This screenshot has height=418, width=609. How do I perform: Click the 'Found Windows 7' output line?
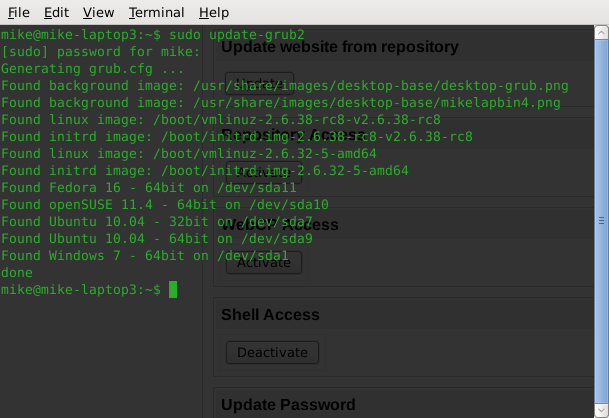[x=144, y=255]
